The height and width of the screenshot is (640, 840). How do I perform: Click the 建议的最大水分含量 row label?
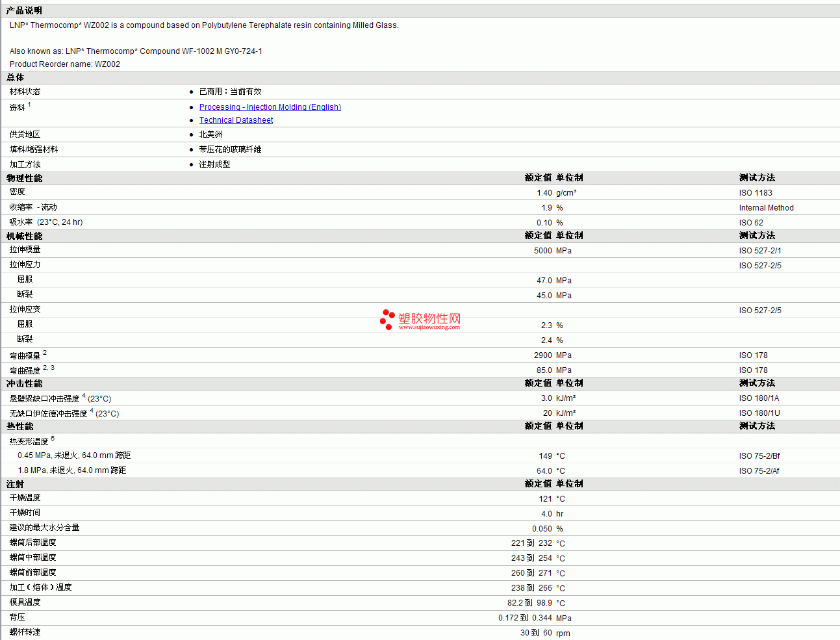[44, 528]
